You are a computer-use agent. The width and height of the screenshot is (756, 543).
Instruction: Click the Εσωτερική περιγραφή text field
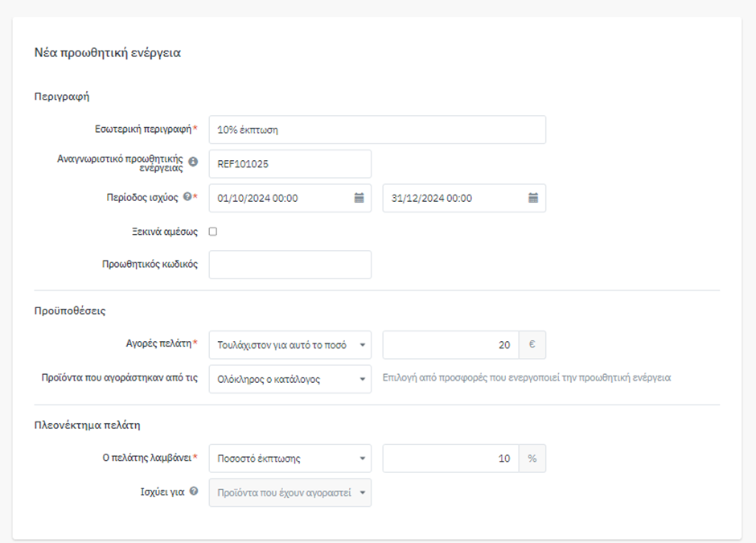(x=377, y=130)
